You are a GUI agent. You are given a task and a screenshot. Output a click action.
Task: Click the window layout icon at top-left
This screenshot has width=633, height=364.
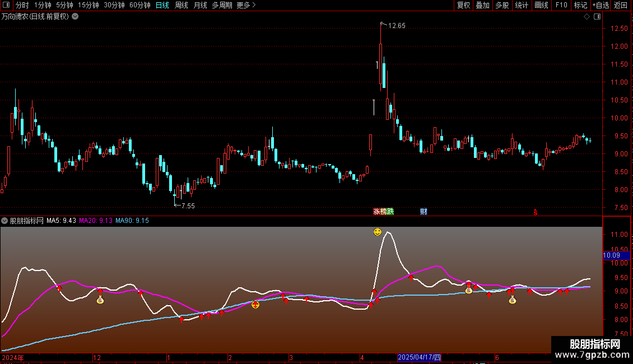click(6, 5)
